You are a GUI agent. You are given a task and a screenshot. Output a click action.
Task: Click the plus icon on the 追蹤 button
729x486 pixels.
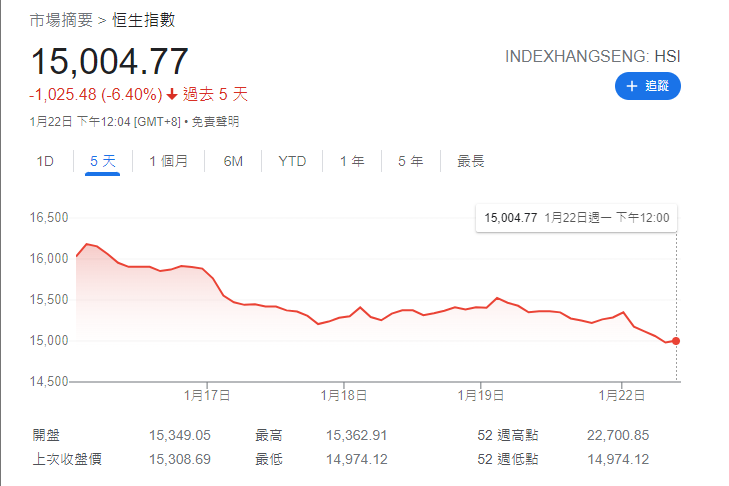[632, 87]
